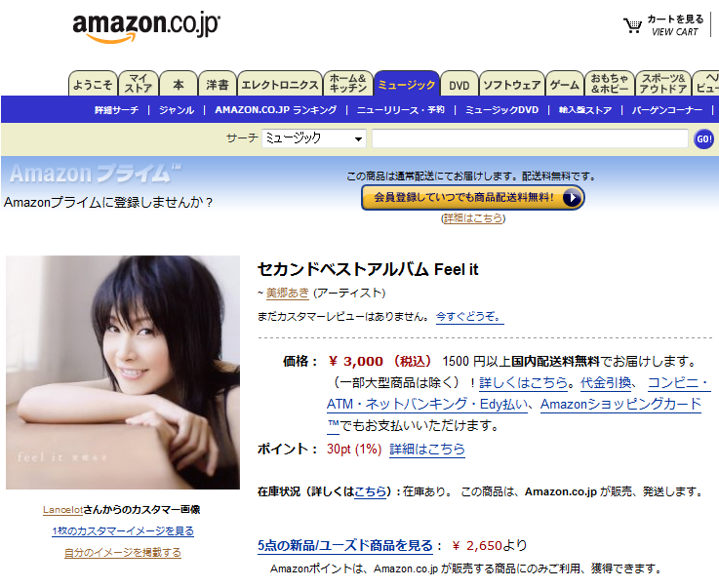Click the shopping cart icon
Image resolution: width=719 pixels, height=588 pixels.
[x=632, y=25]
